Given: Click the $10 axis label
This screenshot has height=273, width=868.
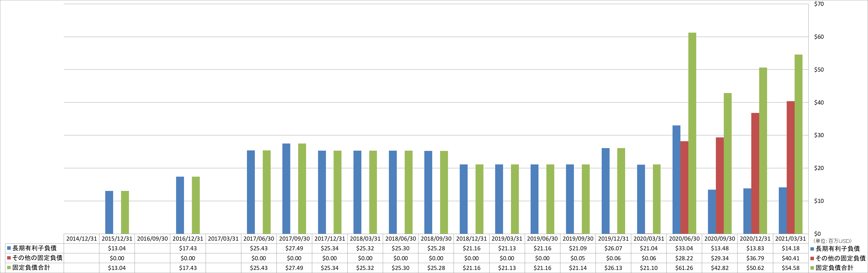Looking at the screenshot, I should pyautogui.click(x=819, y=201).
